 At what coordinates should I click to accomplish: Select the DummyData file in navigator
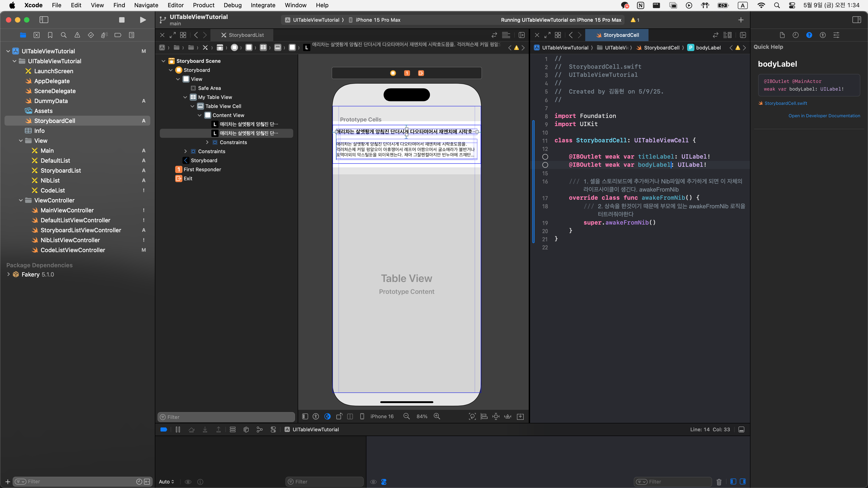click(x=51, y=101)
